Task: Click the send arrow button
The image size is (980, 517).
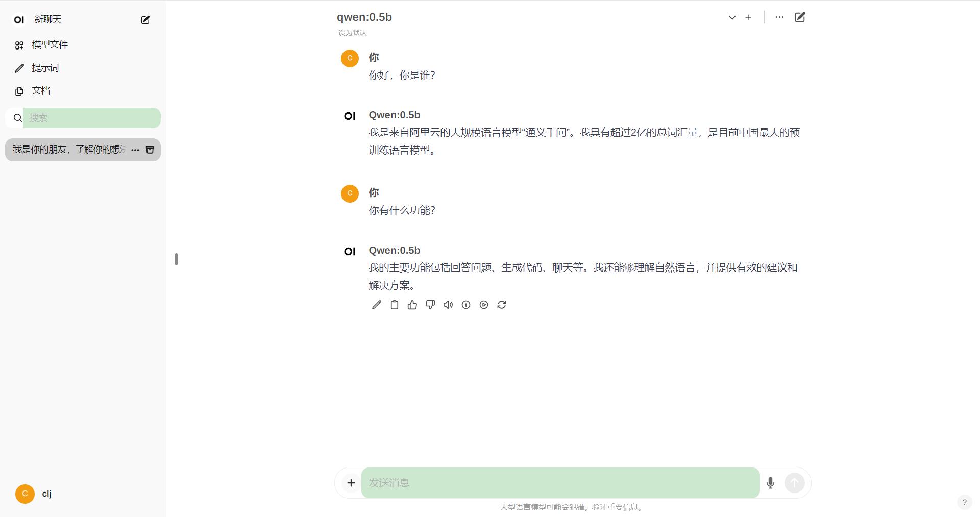Action: click(x=795, y=483)
